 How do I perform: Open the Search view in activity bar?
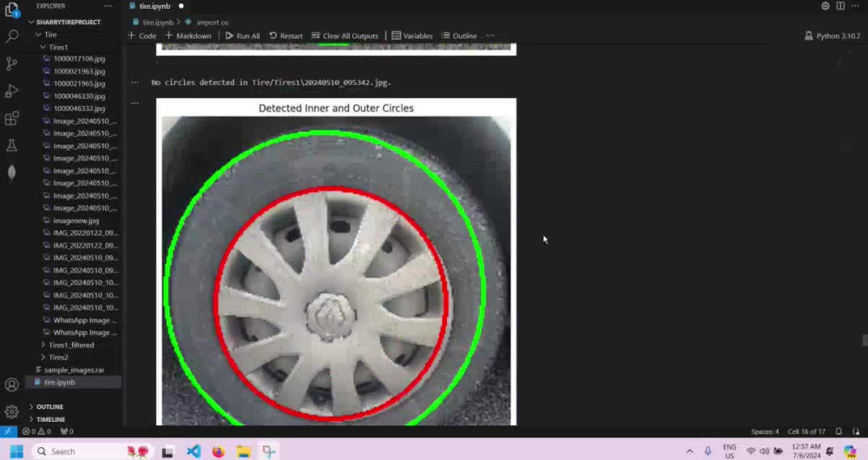11,36
